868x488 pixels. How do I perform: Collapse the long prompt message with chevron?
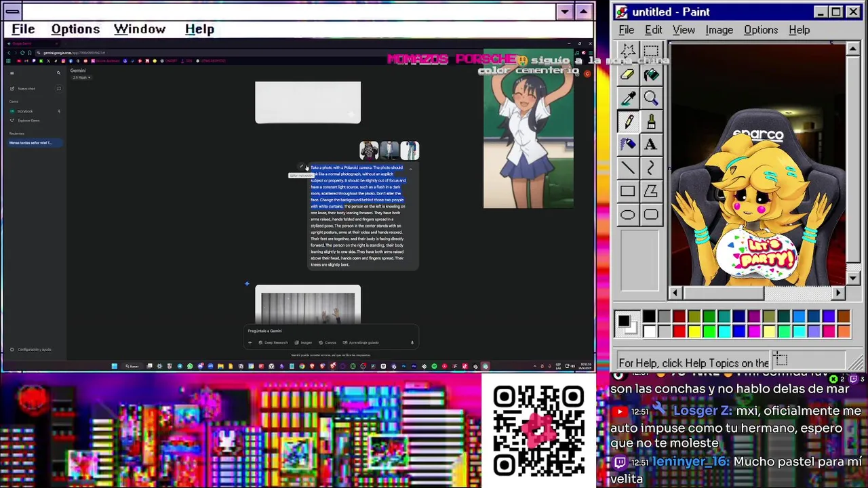(x=410, y=168)
